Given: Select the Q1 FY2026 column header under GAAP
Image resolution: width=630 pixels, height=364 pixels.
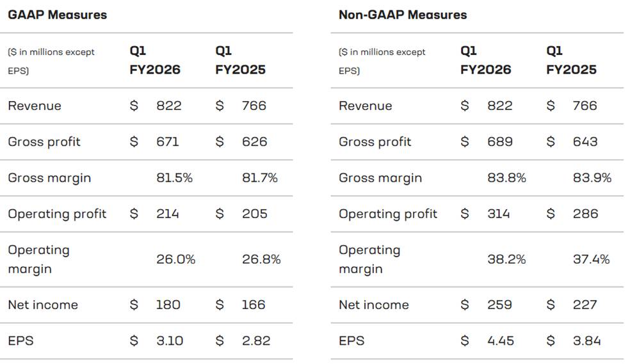Looking at the screenshot, I should coord(155,60).
